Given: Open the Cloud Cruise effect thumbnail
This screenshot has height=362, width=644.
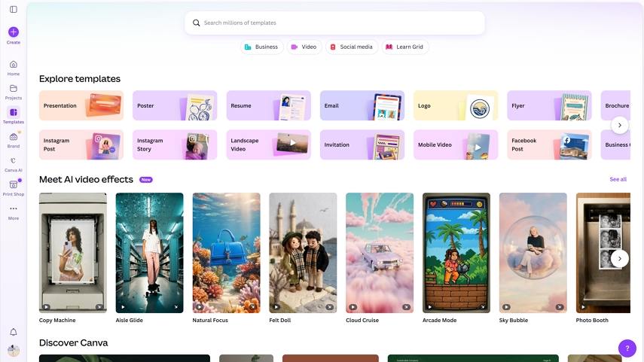Looking at the screenshot, I should coord(380,253).
